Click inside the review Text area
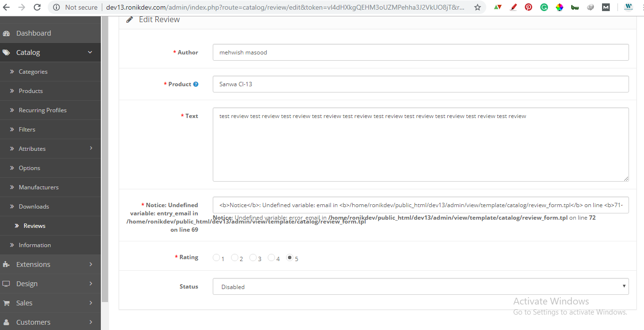Screen dimensions: 644x330 click(421, 145)
